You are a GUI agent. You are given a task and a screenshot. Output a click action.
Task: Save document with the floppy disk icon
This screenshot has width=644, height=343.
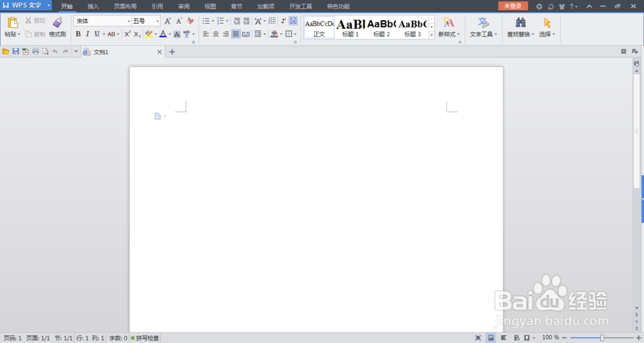(x=15, y=51)
